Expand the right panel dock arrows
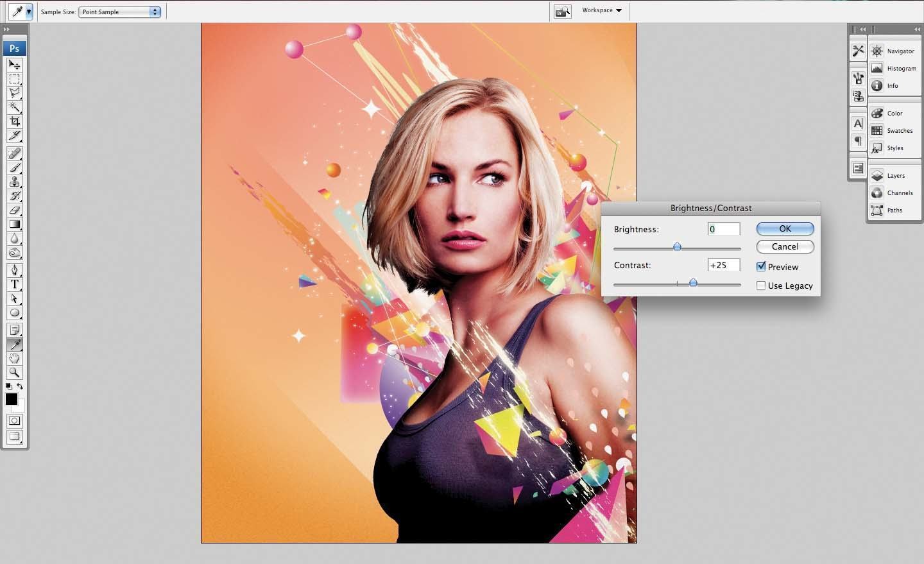The image size is (924, 564). [x=916, y=29]
